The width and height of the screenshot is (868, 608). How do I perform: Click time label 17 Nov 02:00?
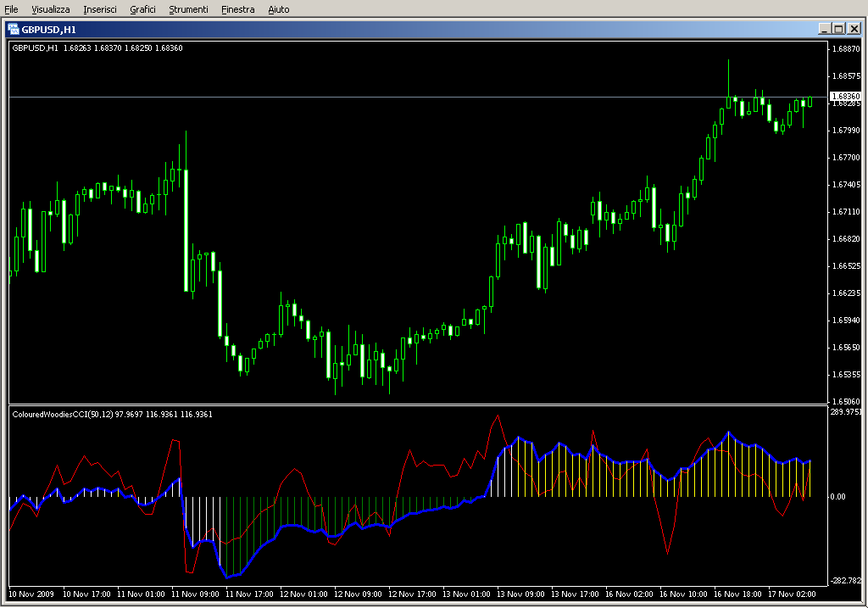pyautogui.click(x=792, y=594)
